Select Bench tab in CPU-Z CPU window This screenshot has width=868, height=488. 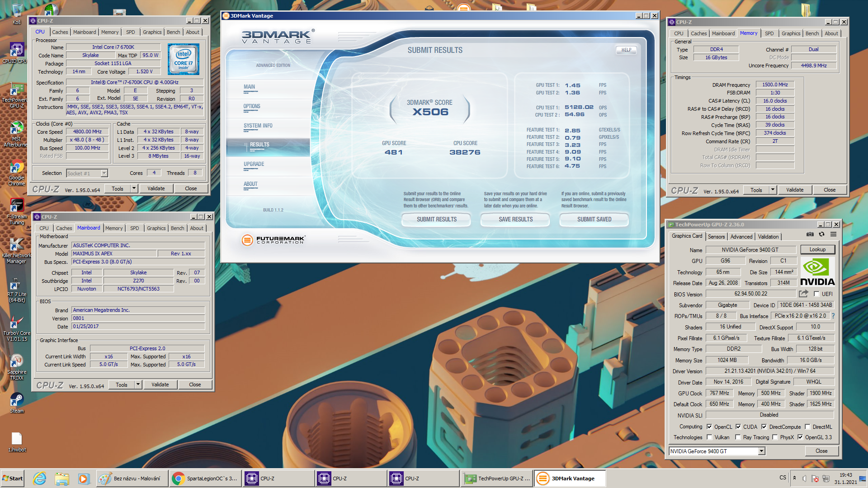[174, 32]
